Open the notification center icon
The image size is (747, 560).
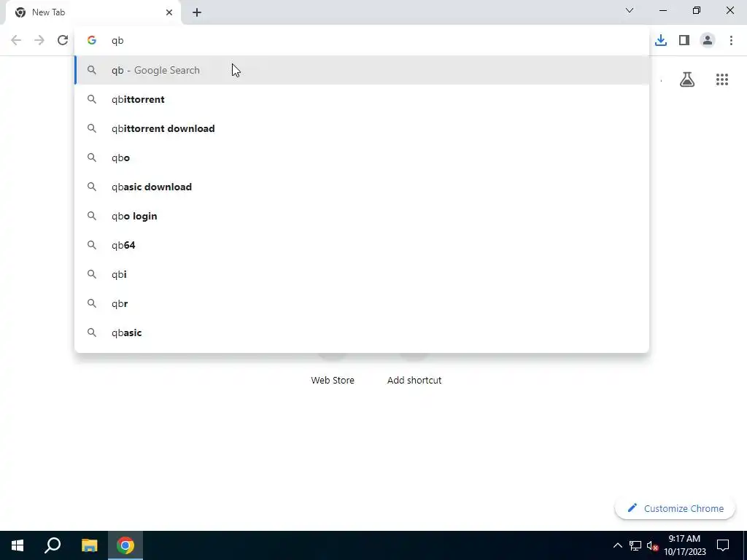(723, 545)
